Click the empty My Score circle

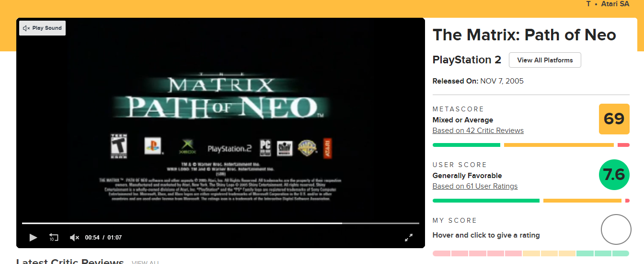(x=616, y=229)
